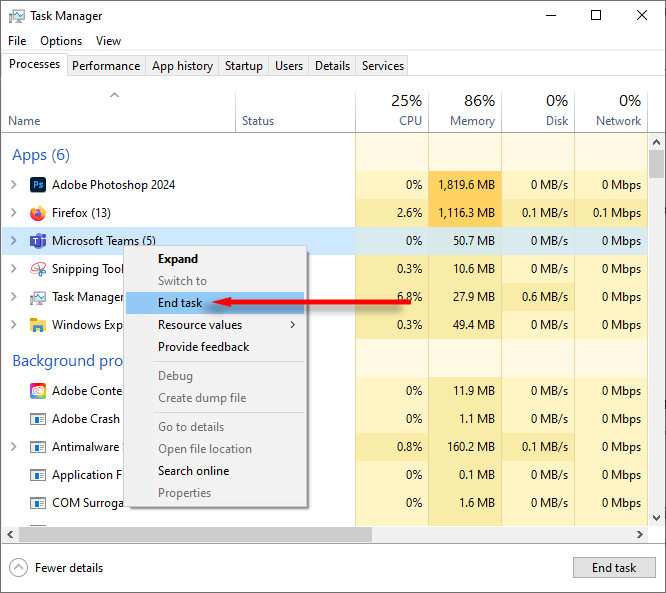
Task: Click the Task Manager process row icon
Action: (38, 297)
